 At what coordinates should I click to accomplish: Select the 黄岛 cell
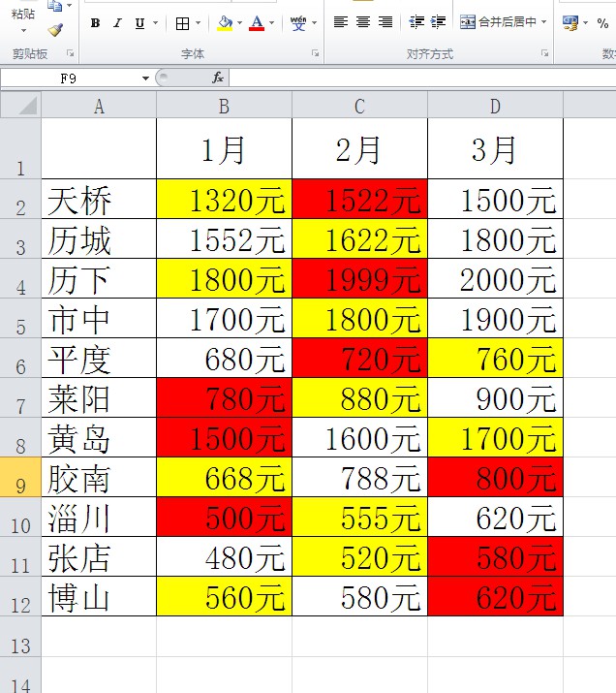click(x=99, y=437)
